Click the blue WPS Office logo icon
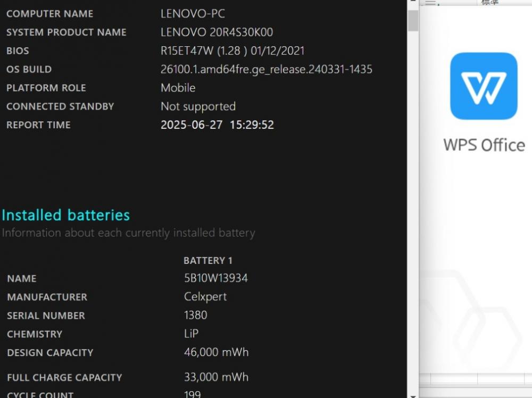 click(x=484, y=86)
